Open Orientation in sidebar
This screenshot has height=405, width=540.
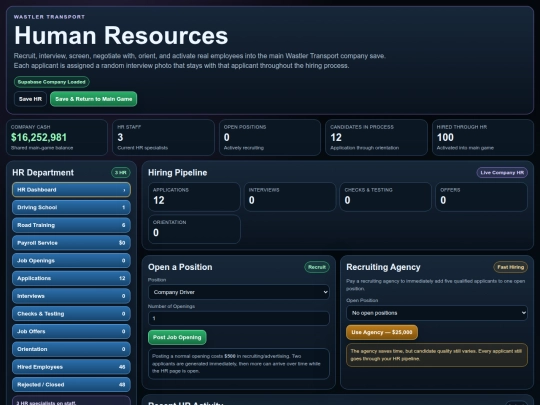pos(71,349)
